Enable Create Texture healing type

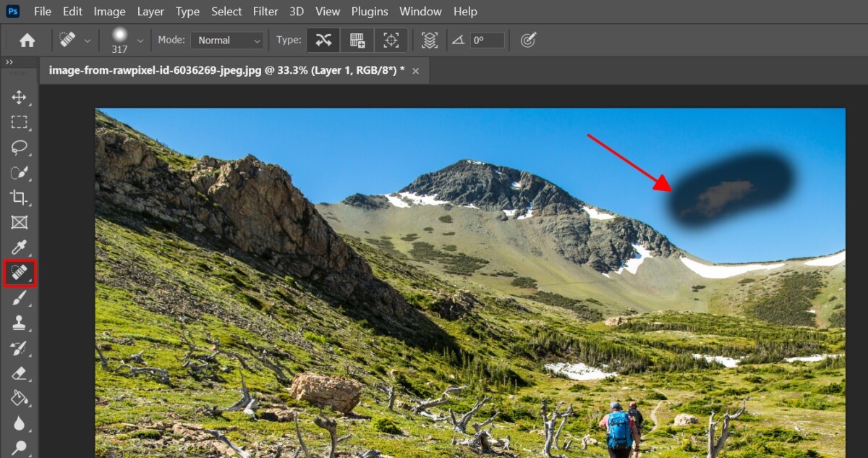pyautogui.click(x=357, y=41)
